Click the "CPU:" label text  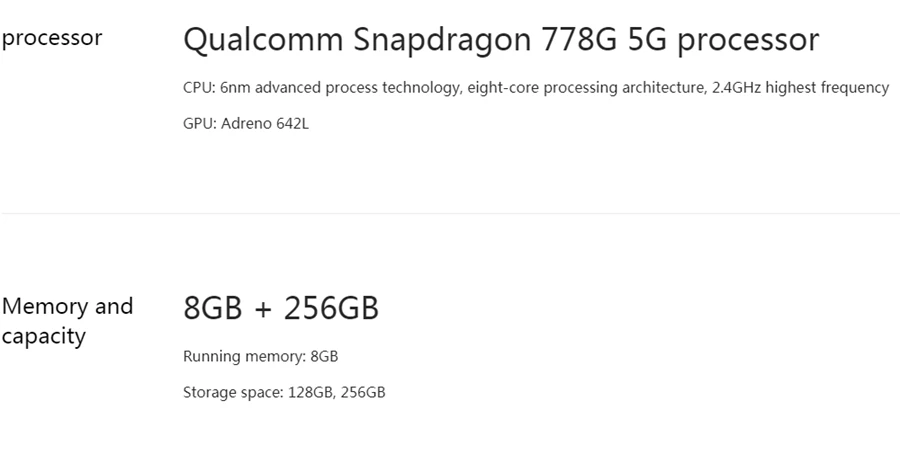[x=199, y=88]
